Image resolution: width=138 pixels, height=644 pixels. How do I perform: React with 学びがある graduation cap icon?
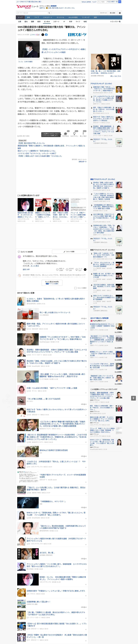point(66,134)
